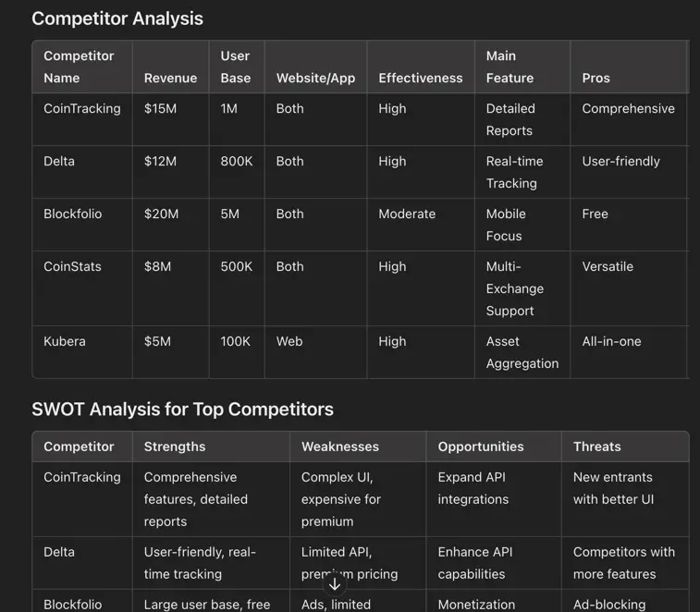The width and height of the screenshot is (700, 612).
Task: Click the Main Feature column header
Action: coord(510,67)
